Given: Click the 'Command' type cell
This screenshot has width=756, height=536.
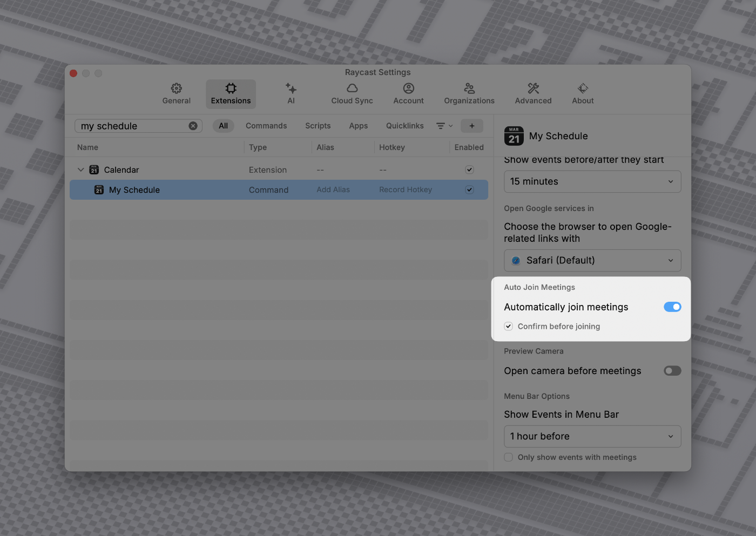Looking at the screenshot, I should [x=268, y=190].
